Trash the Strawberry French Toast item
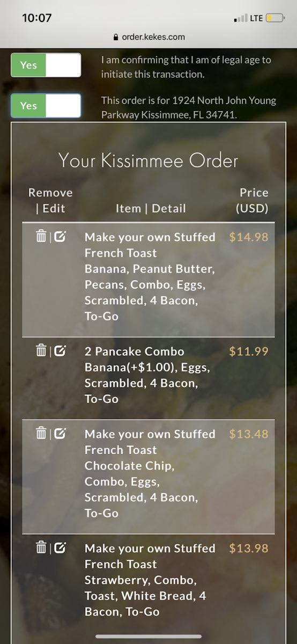This screenshot has height=644, width=297. 41,547
